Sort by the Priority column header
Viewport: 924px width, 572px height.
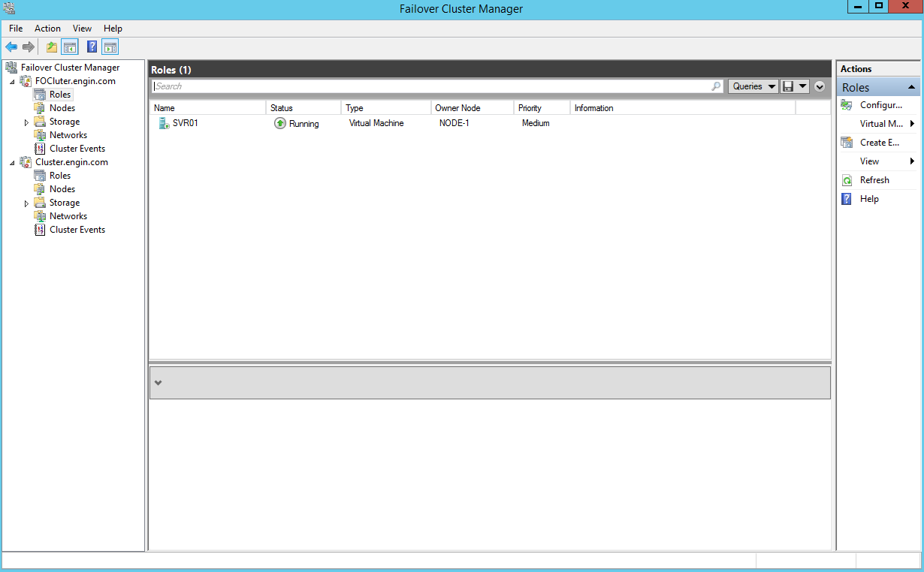[x=542, y=108]
